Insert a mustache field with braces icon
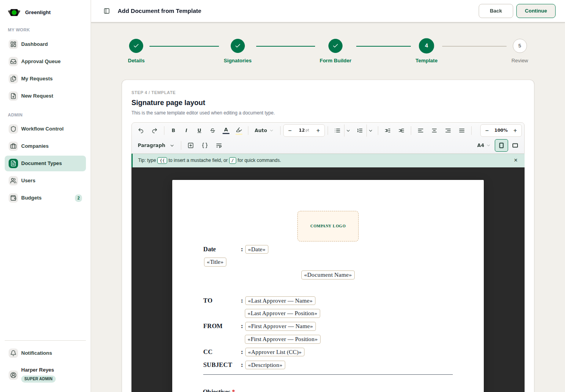 (205, 145)
